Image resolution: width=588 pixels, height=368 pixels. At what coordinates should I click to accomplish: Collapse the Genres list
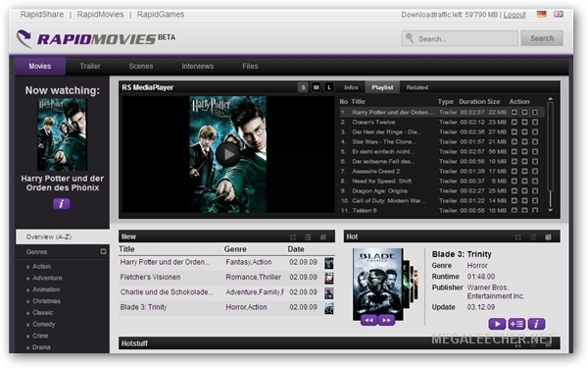click(x=103, y=251)
